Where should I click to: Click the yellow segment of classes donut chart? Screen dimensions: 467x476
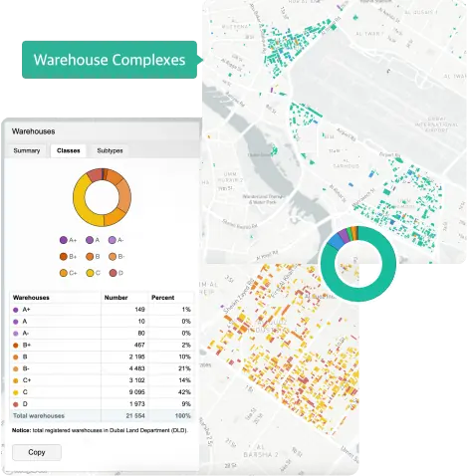coord(80,202)
